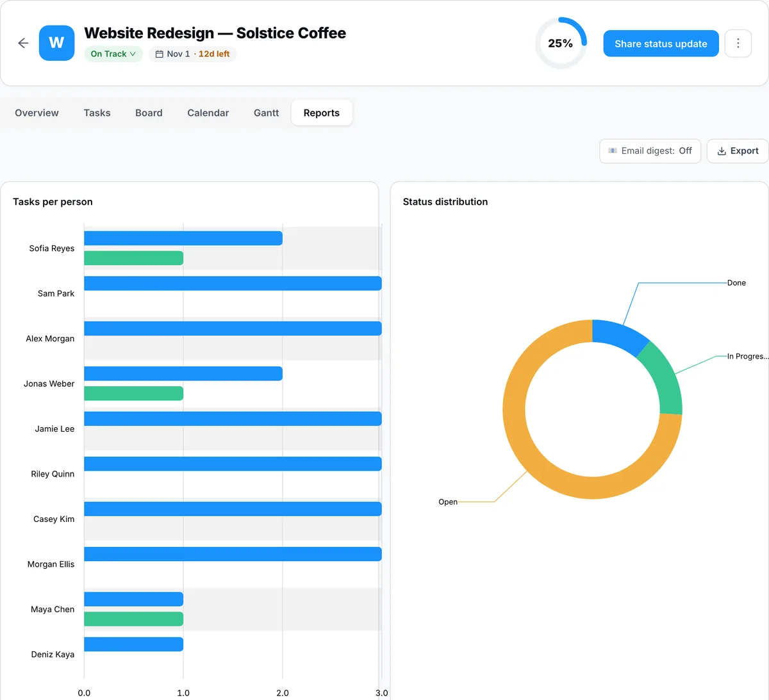Image resolution: width=769 pixels, height=700 pixels.
Task: Click the 'Casey Kim' axis label
Action: coord(54,519)
